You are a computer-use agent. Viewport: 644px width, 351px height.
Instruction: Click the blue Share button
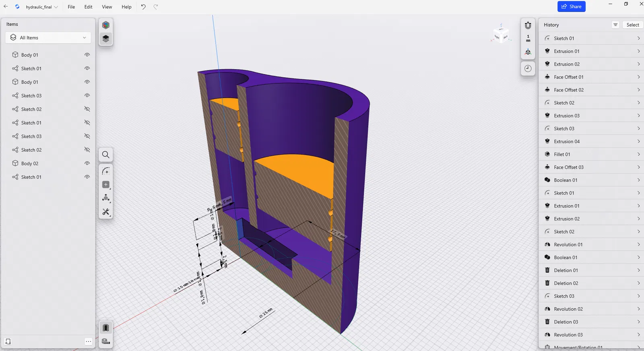click(572, 6)
